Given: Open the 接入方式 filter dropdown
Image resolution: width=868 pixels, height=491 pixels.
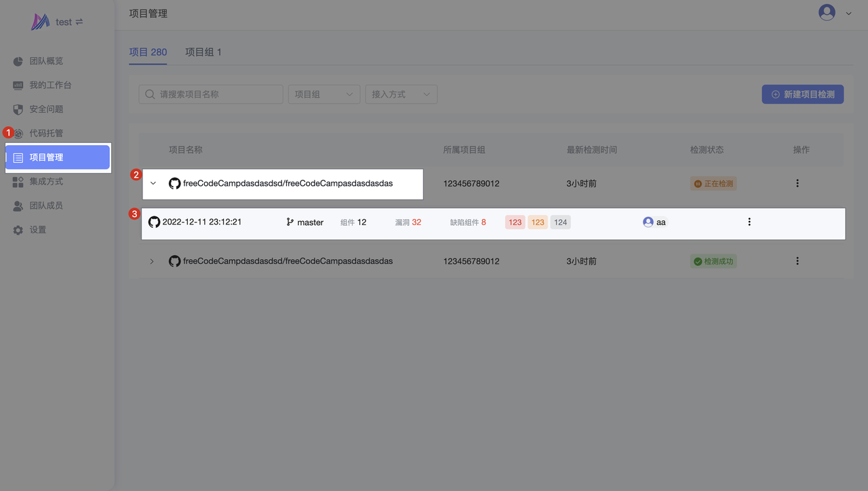Looking at the screenshot, I should [x=401, y=94].
